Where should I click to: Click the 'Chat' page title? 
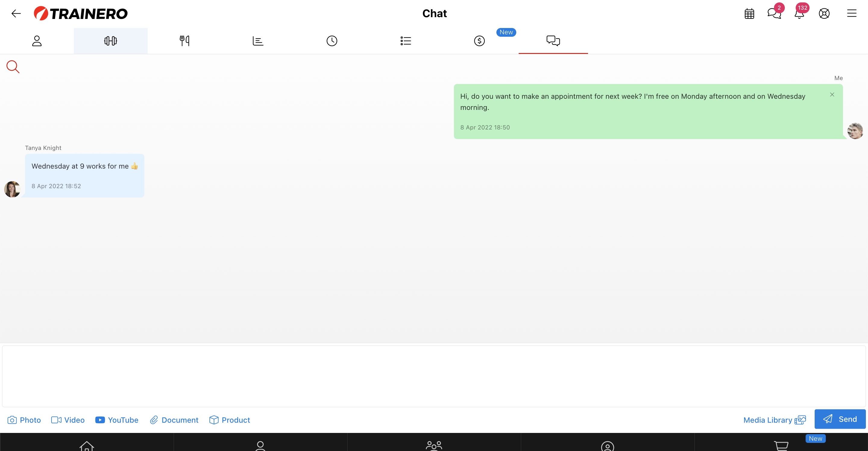(434, 14)
